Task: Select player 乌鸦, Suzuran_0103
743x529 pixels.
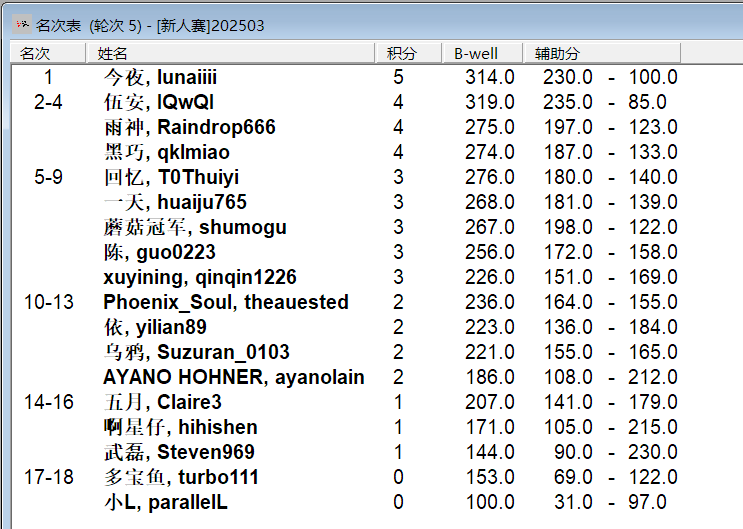Action: click(196, 353)
